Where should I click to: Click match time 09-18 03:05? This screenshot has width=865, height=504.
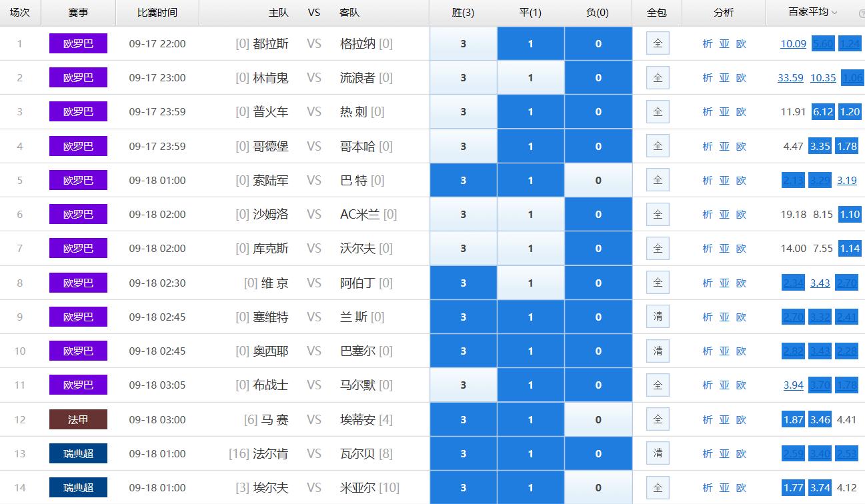pyautogui.click(x=157, y=385)
